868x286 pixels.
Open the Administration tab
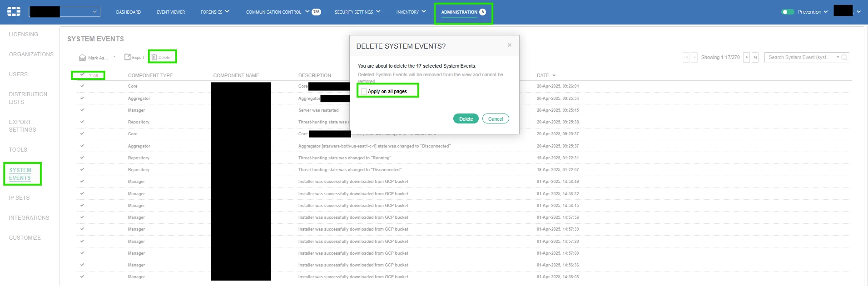[459, 12]
